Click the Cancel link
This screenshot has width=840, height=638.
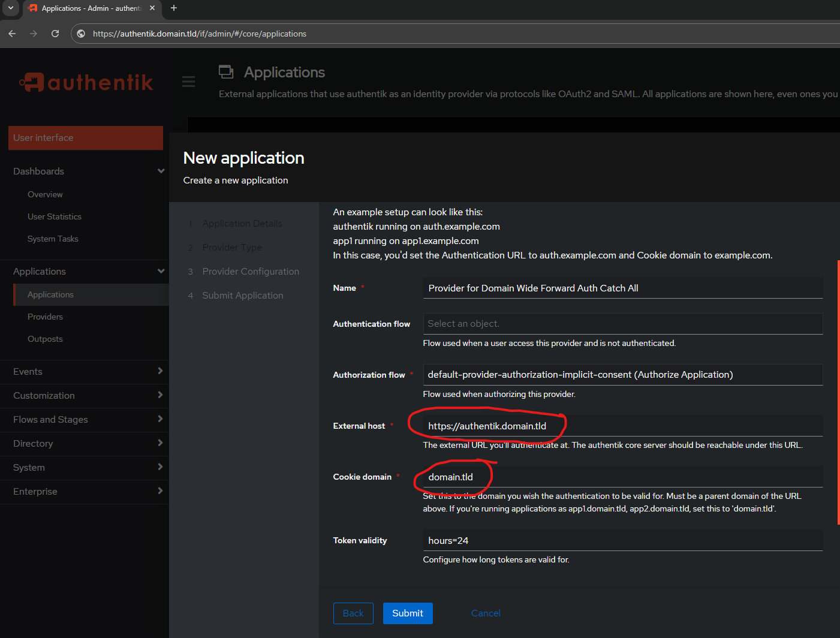coord(486,613)
